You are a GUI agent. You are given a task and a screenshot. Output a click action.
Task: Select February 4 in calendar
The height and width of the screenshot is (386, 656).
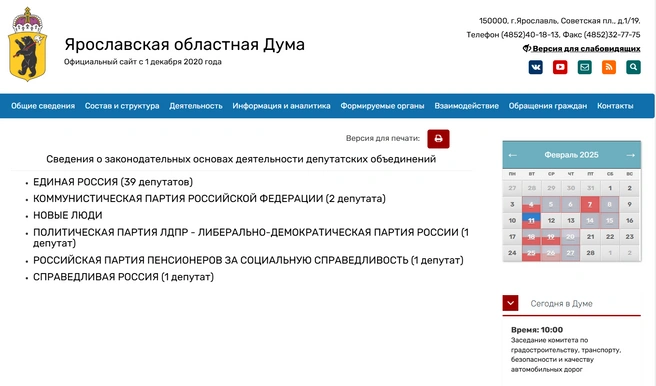(x=531, y=205)
